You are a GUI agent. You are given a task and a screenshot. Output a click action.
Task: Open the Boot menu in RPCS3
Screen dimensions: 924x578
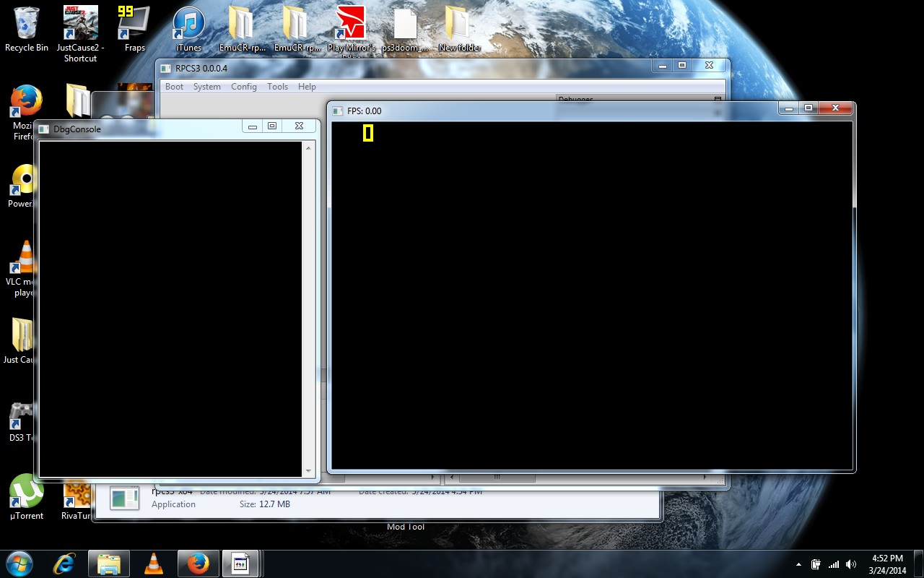(174, 87)
